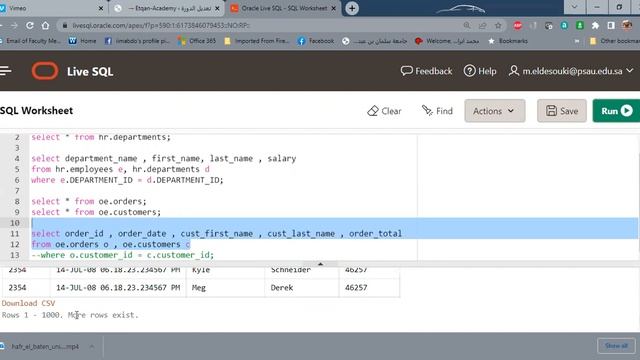Close the Vimeo tab
Image resolution: width=640 pixels, height=360 pixels.
[101, 8]
